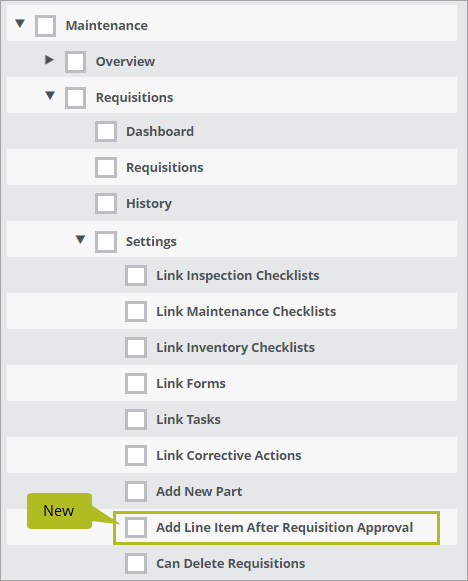Enable Link Inspection Checklists checkbox
468x581 pixels.
[x=136, y=276]
